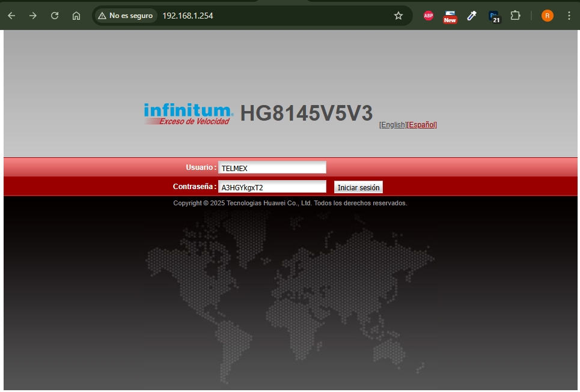Click the 192.168.1.254 address bar
The width and height of the screenshot is (580, 392).
pos(270,16)
